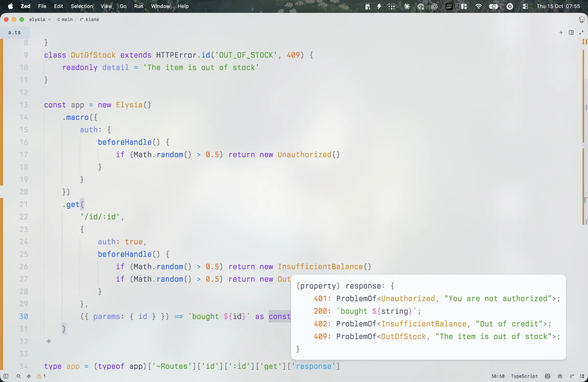Open the lock privacy icon in menu bar
Screen dimensions: 588x382
coord(421,6)
